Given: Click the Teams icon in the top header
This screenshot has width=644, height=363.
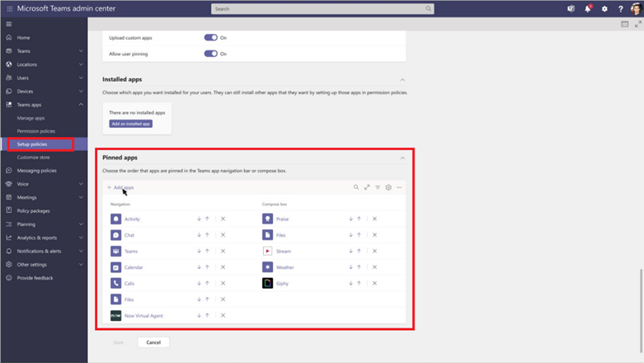Looking at the screenshot, I should coord(571,8).
